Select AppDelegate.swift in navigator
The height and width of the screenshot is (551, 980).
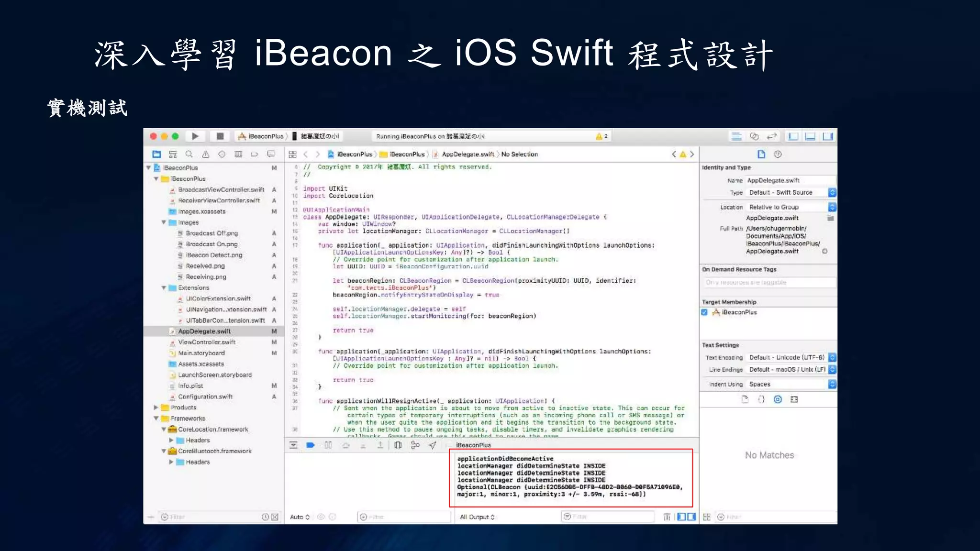click(x=204, y=331)
